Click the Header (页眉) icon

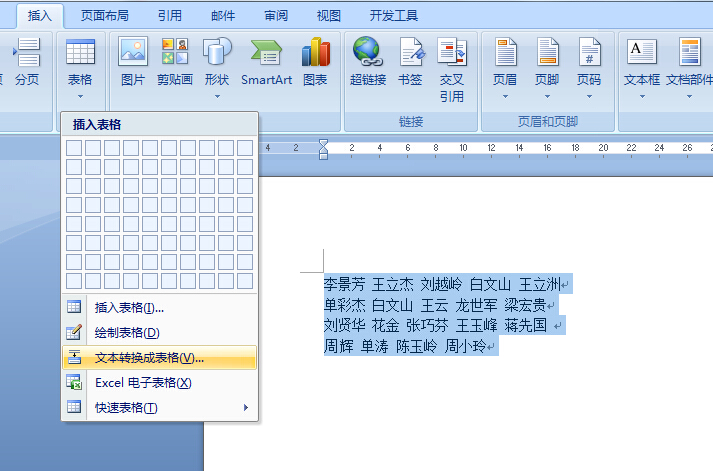[506, 51]
